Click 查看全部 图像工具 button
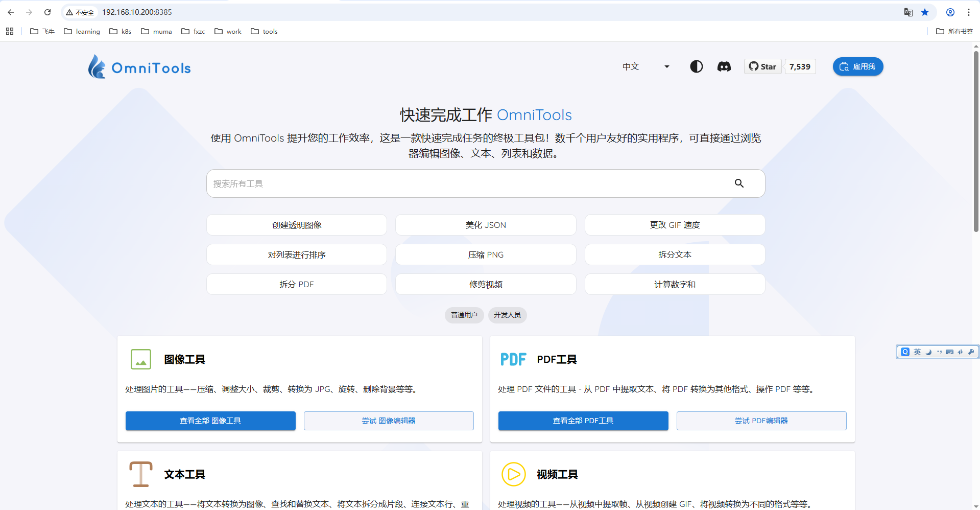The width and height of the screenshot is (980, 510). tap(210, 421)
